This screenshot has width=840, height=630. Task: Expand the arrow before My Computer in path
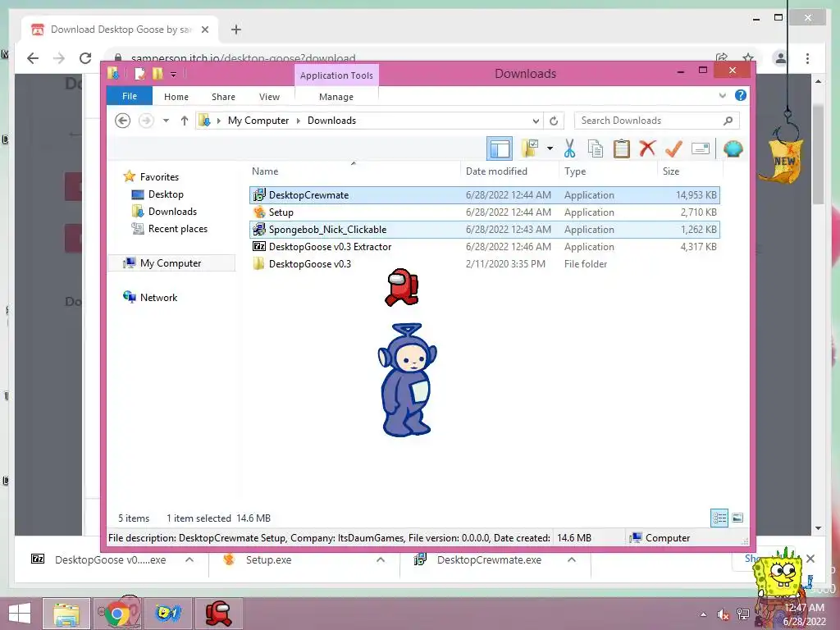click(x=218, y=121)
